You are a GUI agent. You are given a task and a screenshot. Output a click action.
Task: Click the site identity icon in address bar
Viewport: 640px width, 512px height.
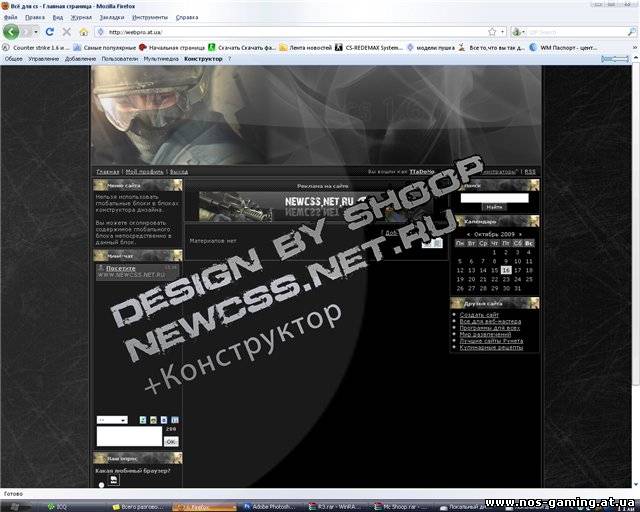(x=100, y=32)
